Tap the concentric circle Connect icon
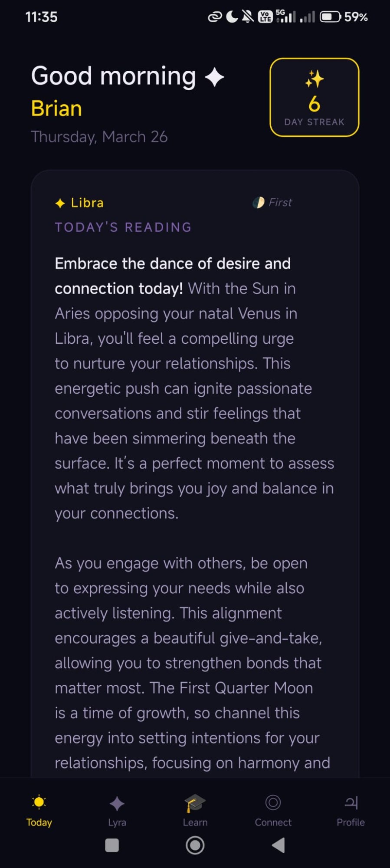This screenshot has height=868, width=390. pos(273,802)
